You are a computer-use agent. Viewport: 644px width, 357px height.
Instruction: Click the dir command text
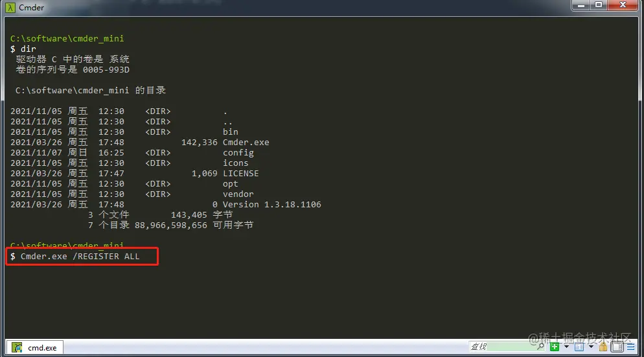pyautogui.click(x=29, y=49)
